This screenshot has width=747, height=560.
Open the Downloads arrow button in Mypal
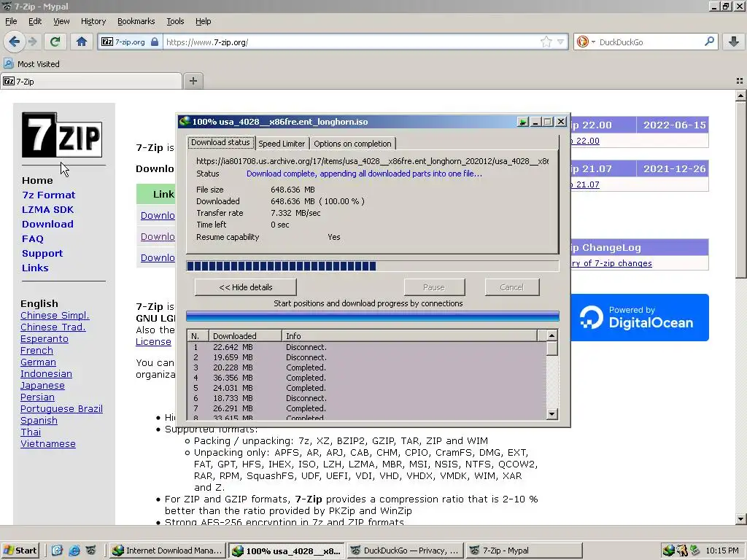click(x=734, y=42)
